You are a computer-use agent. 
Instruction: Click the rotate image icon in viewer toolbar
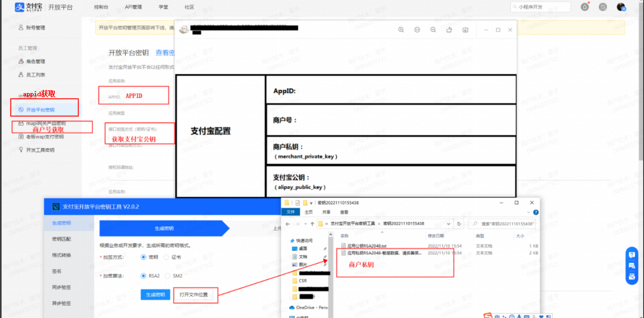(449, 30)
